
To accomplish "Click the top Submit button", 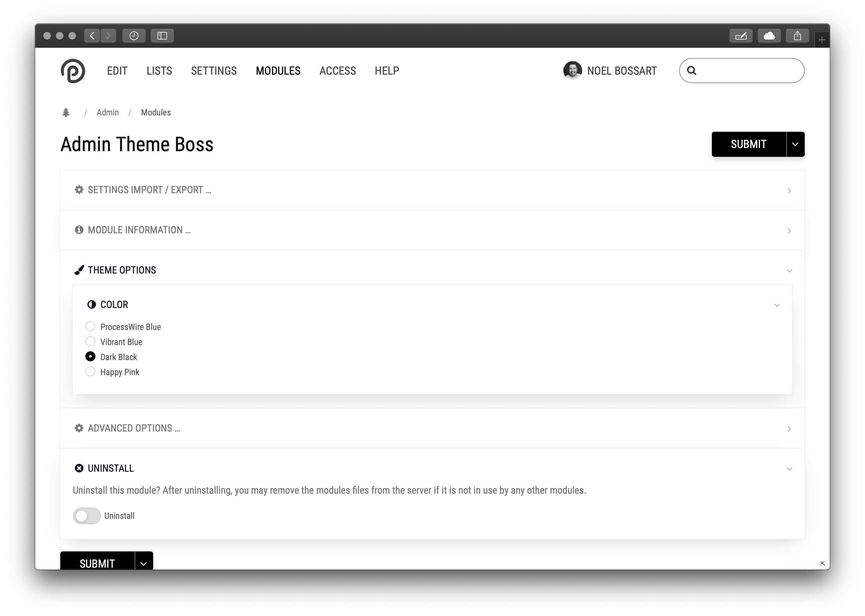I will [749, 144].
